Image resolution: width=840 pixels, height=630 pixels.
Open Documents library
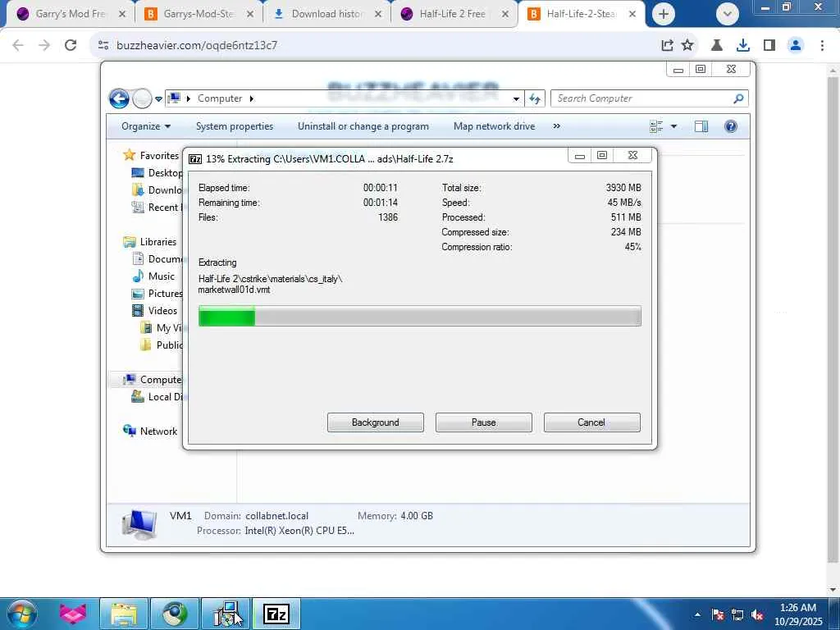[x=157, y=258]
